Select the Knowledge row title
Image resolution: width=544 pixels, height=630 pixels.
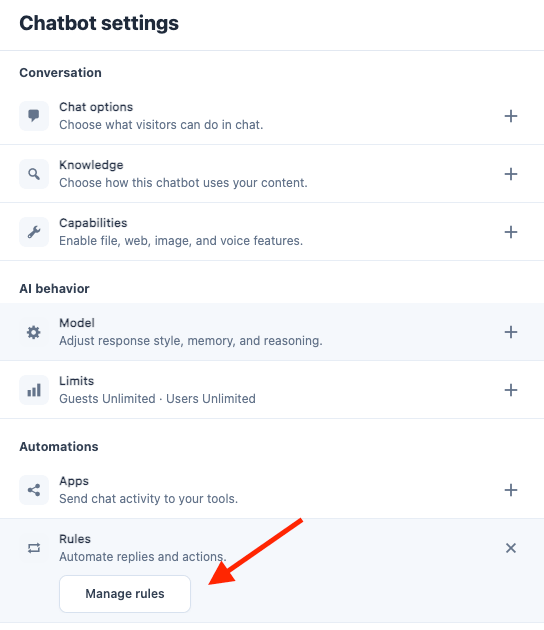coord(91,165)
